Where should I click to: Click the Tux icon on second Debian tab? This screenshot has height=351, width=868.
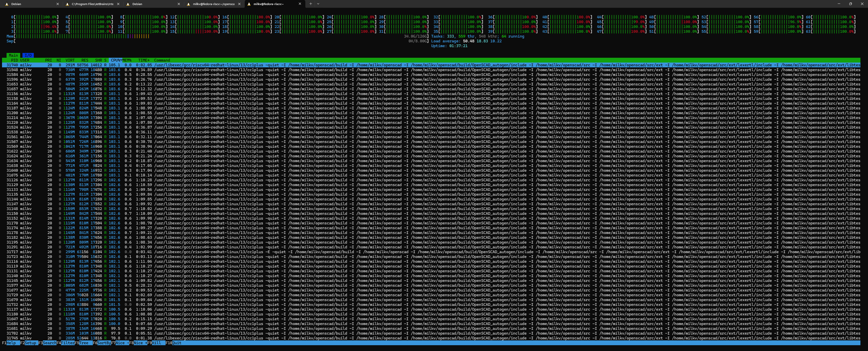point(128,4)
